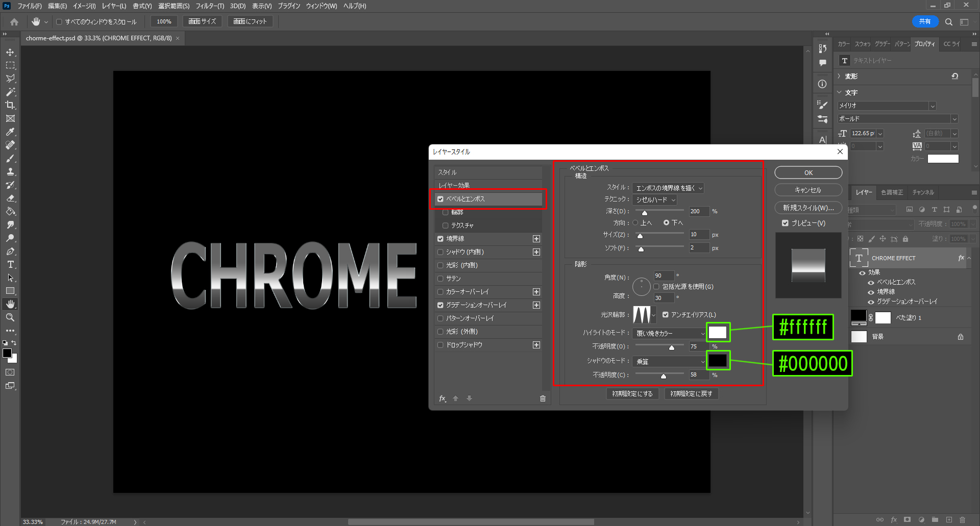Select the Zoom tool in toolbar
This screenshot has width=980, height=526.
point(10,317)
